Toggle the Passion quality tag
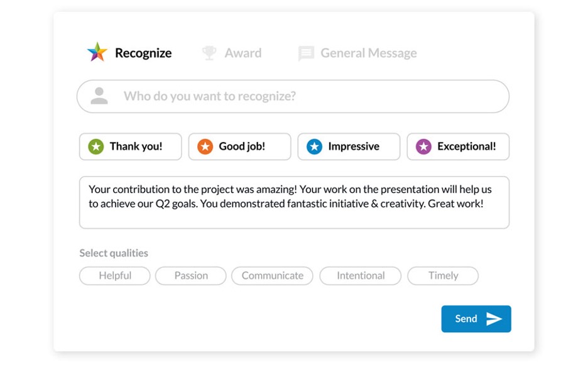 click(x=190, y=275)
